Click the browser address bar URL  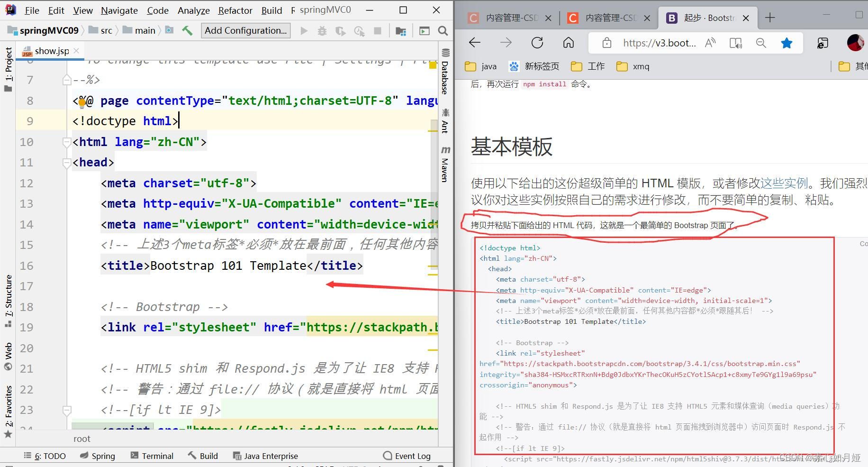(660, 43)
